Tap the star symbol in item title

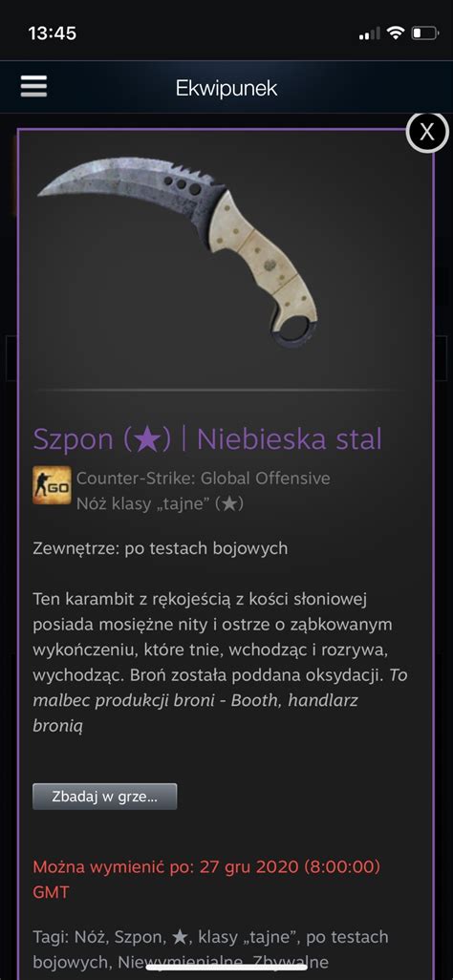point(147,439)
